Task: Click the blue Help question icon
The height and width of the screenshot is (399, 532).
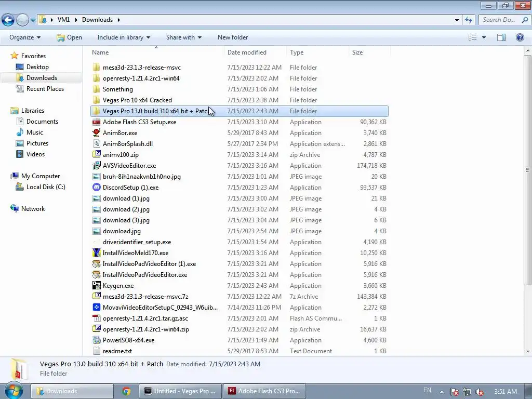Action: click(x=520, y=37)
